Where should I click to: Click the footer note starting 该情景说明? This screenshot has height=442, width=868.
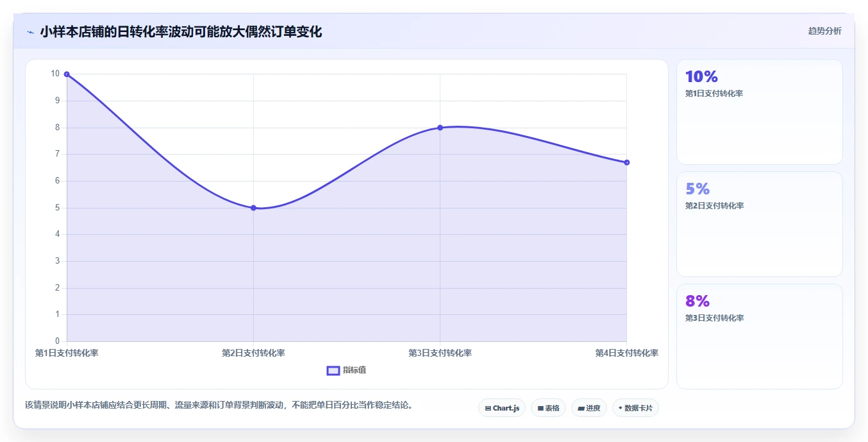point(221,405)
